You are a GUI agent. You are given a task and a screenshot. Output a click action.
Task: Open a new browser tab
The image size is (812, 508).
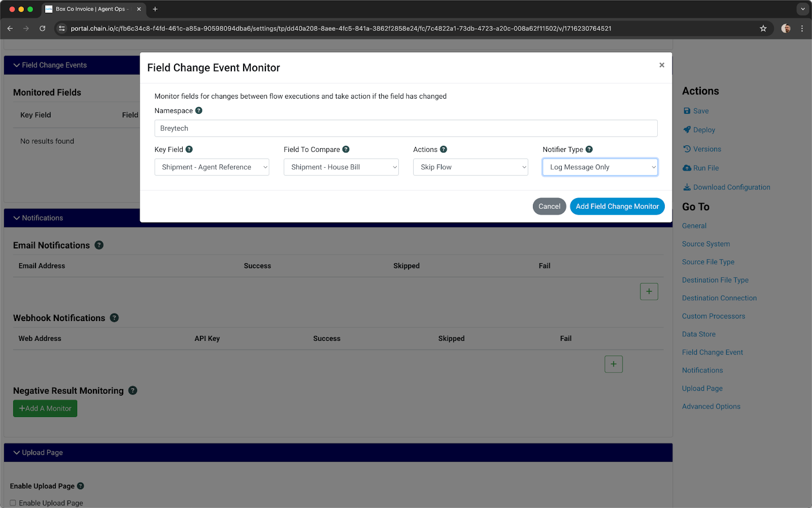tap(155, 9)
